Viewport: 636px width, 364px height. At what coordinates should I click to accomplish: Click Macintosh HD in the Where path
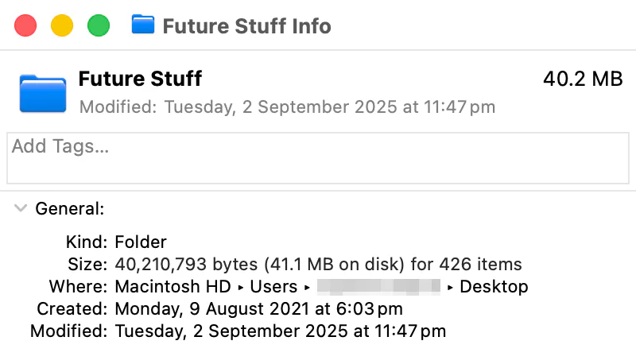pos(173,286)
